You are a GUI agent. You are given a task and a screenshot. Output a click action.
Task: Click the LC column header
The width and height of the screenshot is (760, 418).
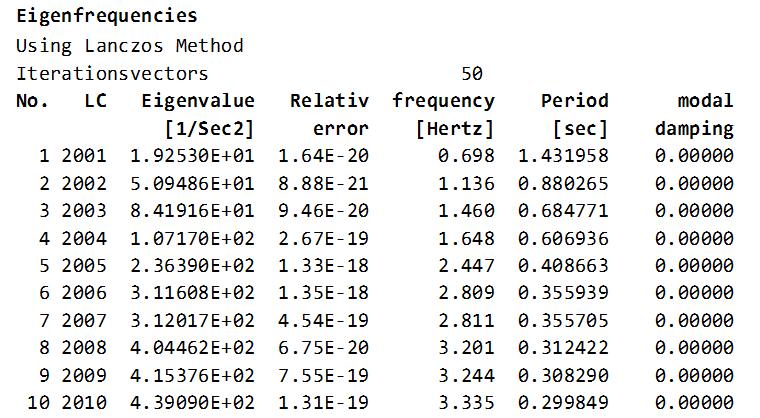coord(96,101)
